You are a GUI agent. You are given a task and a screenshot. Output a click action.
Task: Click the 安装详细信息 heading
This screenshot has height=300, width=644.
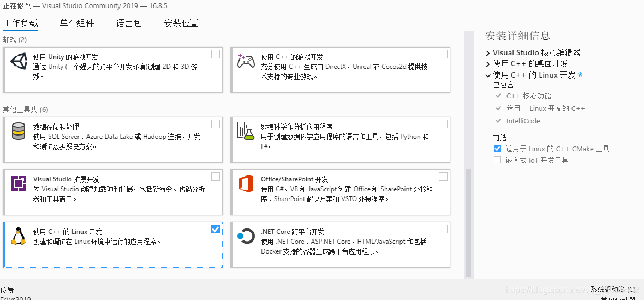517,36
